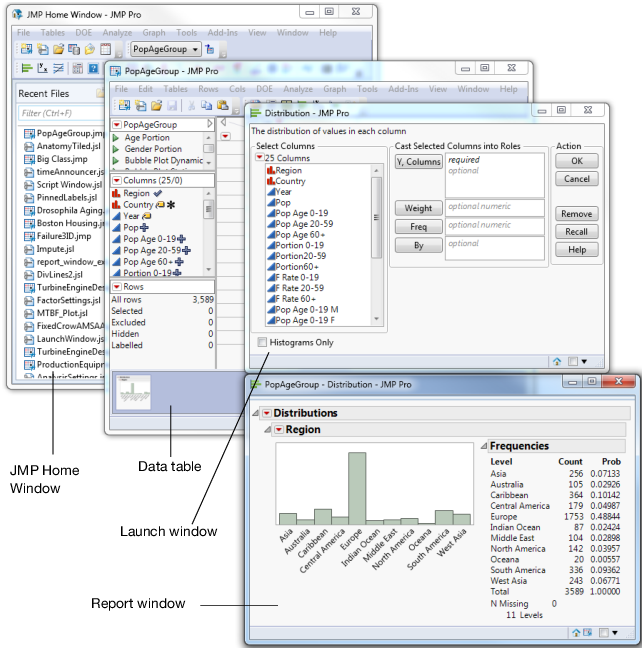The width and height of the screenshot is (644, 650).
Task: Click New Data Table icon in Home Window toolbar
Action: point(27,49)
